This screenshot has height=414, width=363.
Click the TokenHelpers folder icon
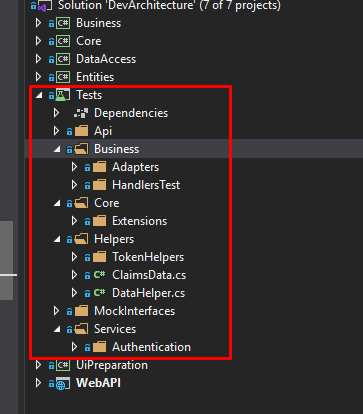pos(99,257)
